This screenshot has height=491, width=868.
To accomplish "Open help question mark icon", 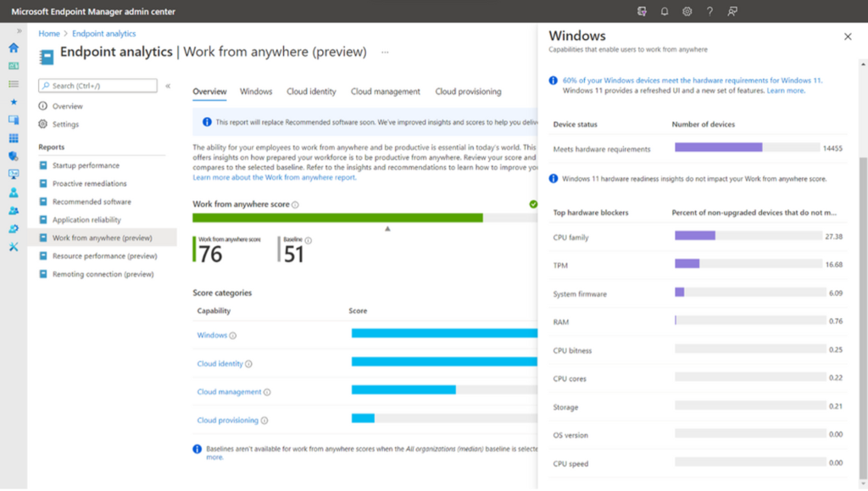I will coord(709,11).
